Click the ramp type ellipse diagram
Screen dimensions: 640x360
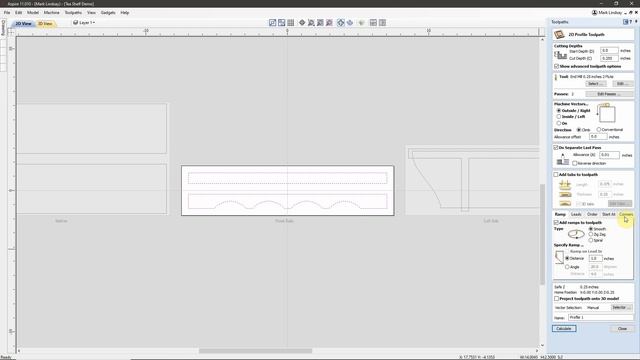coord(576,234)
